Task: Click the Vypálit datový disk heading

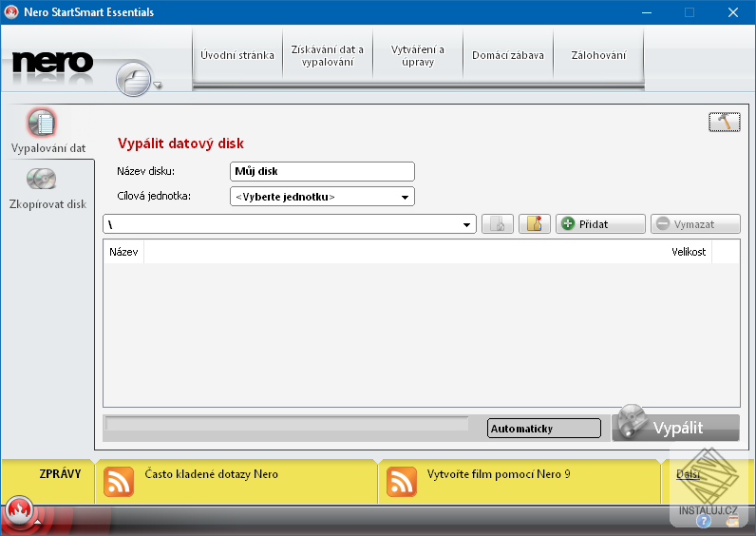Action: tap(180, 144)
